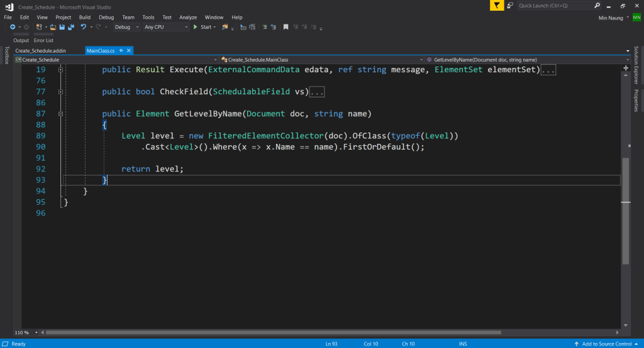
Task: Open the editor zoom level dropdown
Action: (35, 332)
